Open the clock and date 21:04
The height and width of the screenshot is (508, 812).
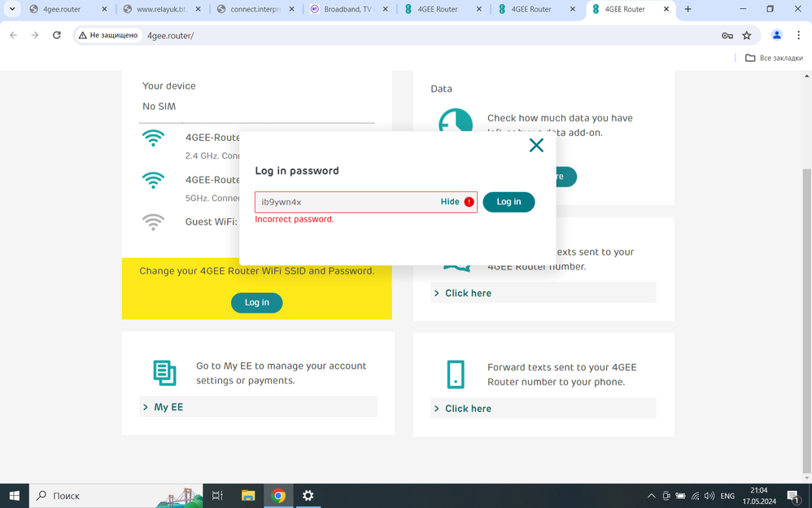click(758, 496)
